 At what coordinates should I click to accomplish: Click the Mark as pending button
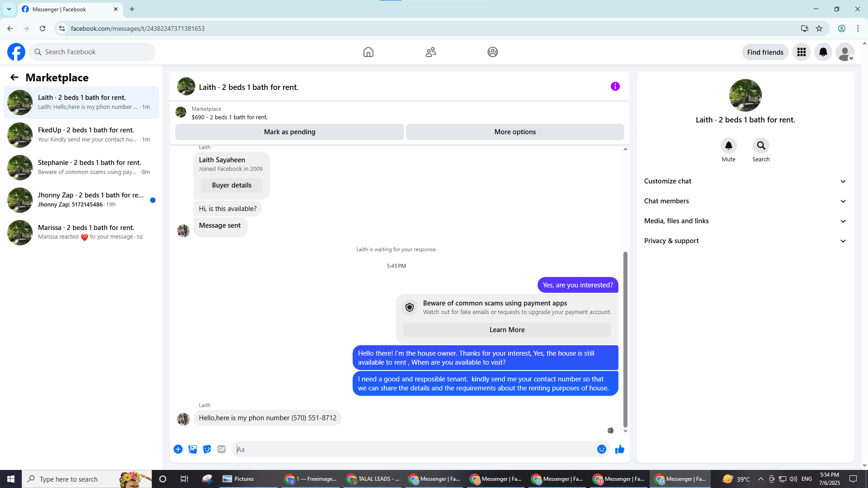pyautogui.click(x=290, y=132)
